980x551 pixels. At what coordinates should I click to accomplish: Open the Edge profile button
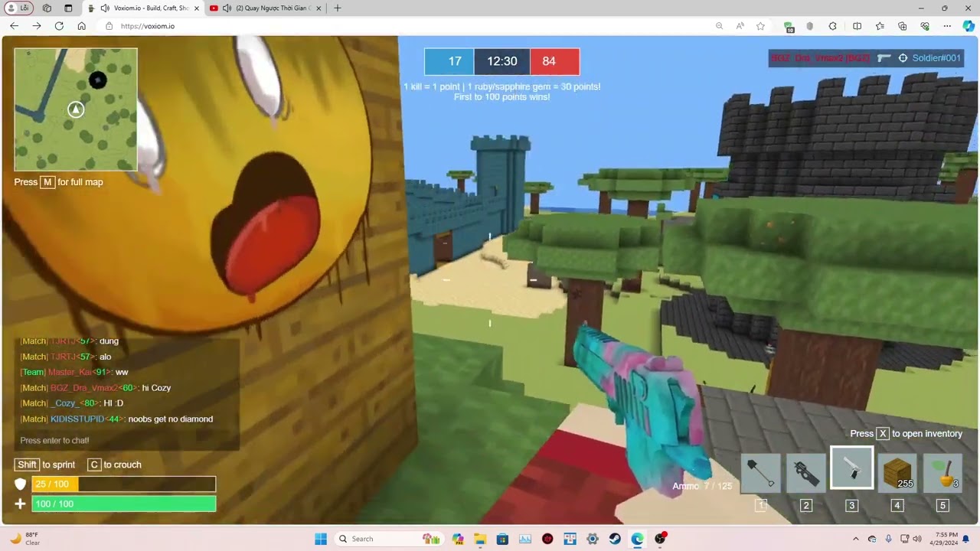21,8
